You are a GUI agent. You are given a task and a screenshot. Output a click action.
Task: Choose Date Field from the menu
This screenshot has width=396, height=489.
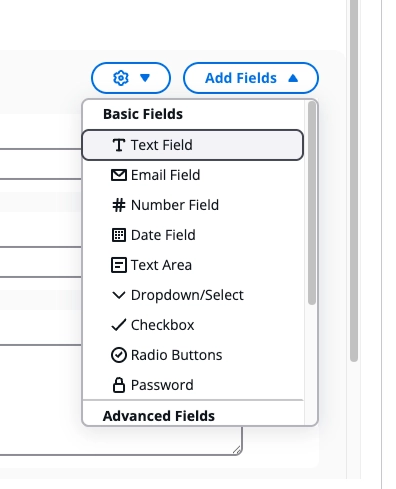tap(193, 235)
